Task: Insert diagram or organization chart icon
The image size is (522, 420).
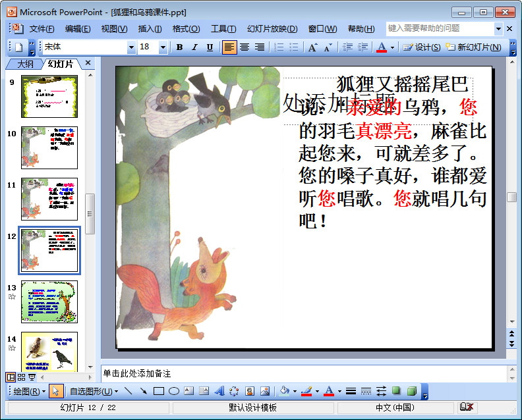Action: point(234,391)
